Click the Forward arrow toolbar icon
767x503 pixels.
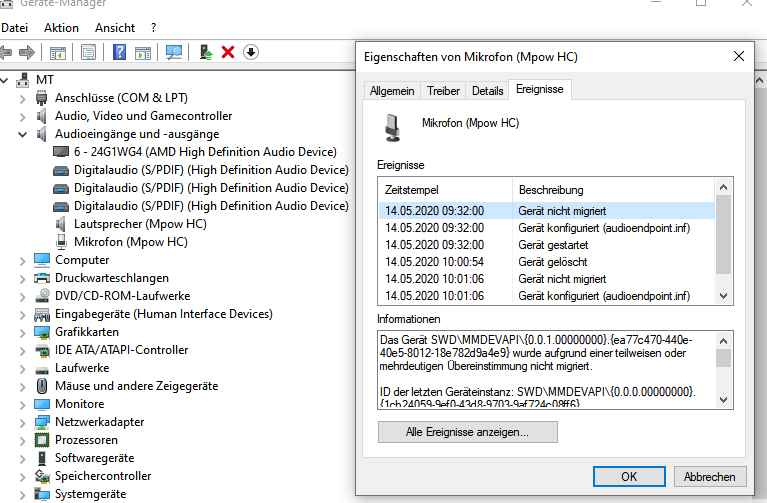(27, 52)
